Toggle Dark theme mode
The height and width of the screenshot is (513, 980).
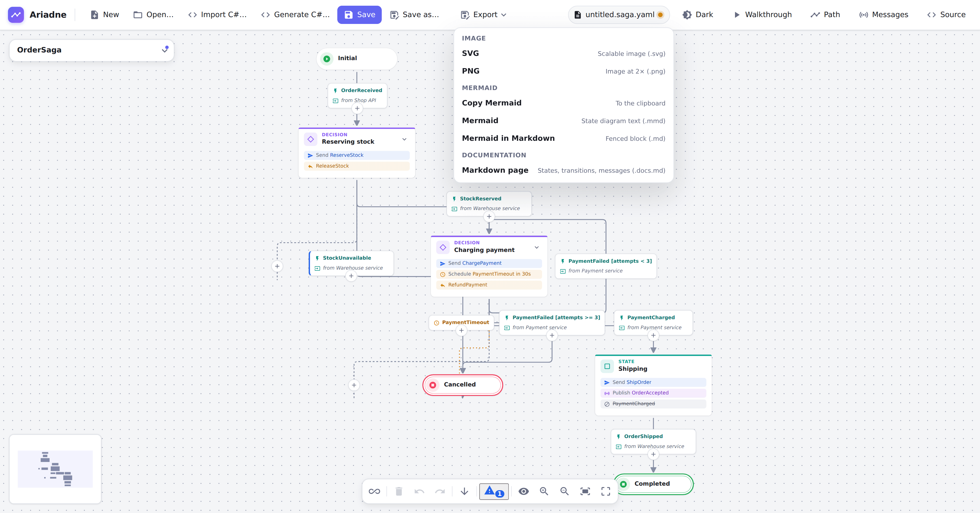pyautogui.click(x=698, y=15)
